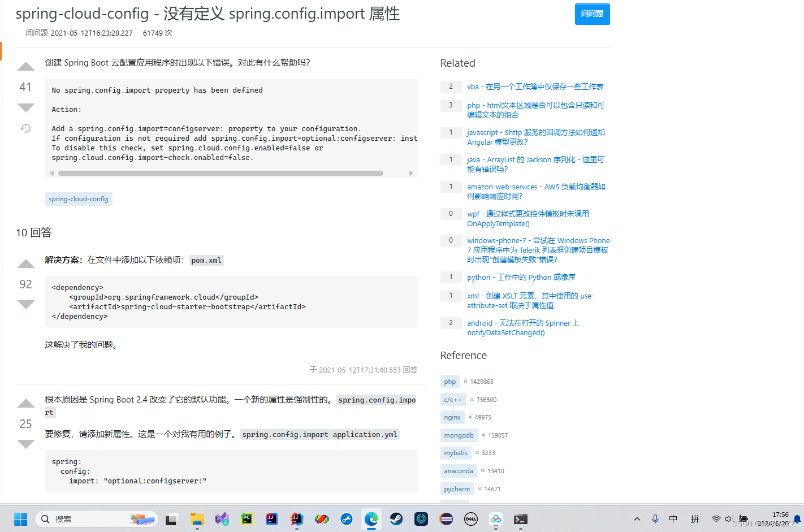This screenshot has height=532, width=804.
Task: Open the mongodb tag under Reference
Action: 459,435
